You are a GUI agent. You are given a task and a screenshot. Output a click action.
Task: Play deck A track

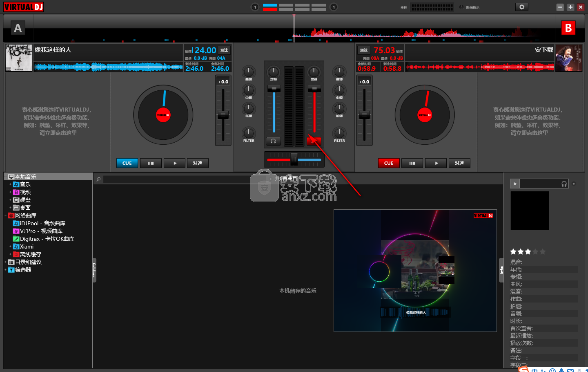(x=175, y=163)
